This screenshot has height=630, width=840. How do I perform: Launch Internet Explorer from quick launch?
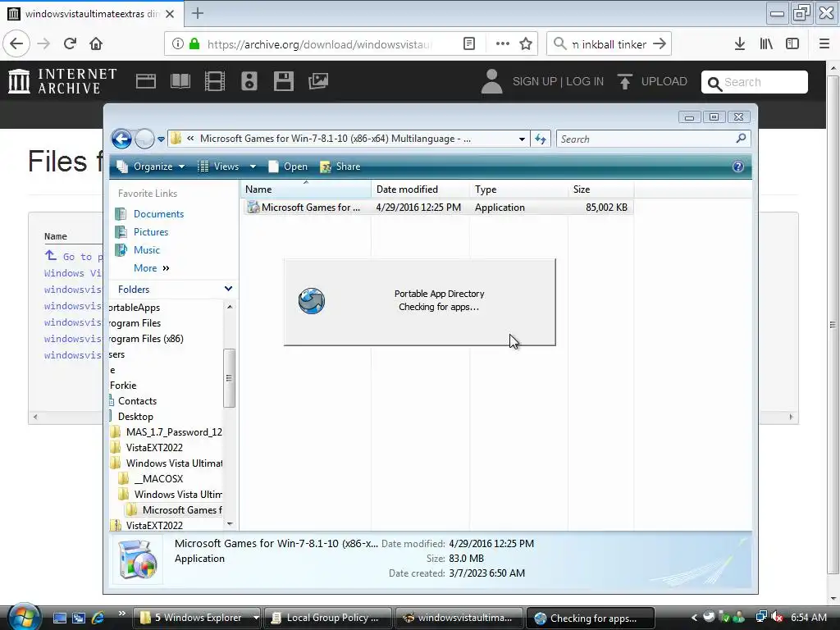coord(98,618)
